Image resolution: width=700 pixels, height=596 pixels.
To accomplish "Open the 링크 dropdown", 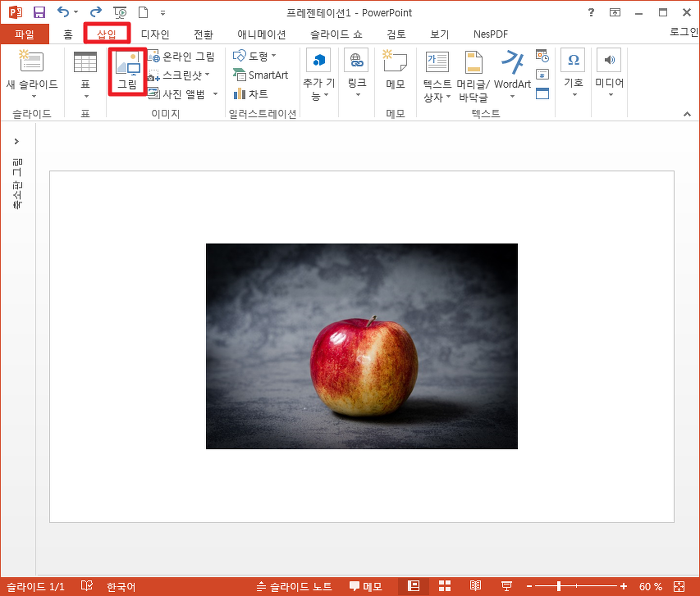I will tap(357, 74).
